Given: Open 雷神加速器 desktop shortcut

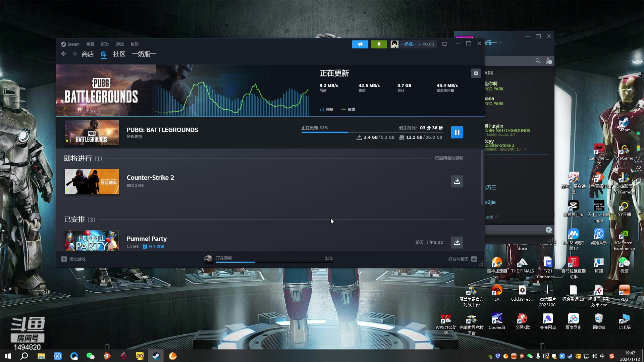Looking at the screenshot, I should (x=497, y=265).
